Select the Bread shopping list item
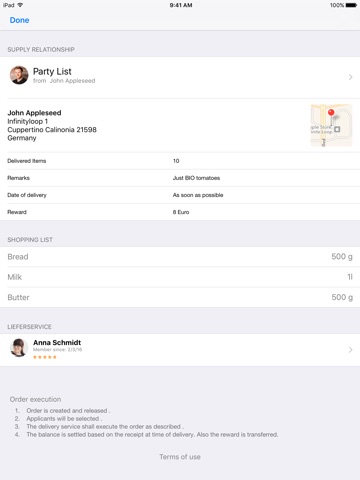The width and height of the screenshot is (360, 480). [x=180, y=257]
